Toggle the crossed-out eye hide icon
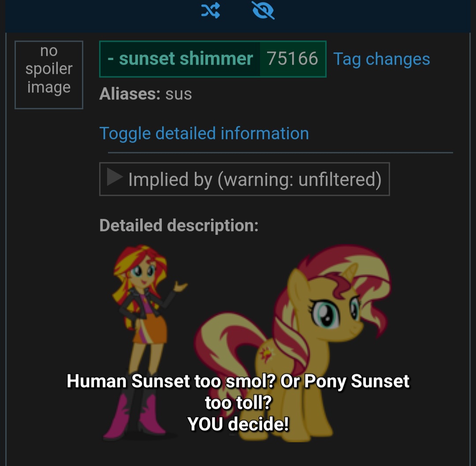The width and height of the screenshot is (476, 466). [263, 10]
